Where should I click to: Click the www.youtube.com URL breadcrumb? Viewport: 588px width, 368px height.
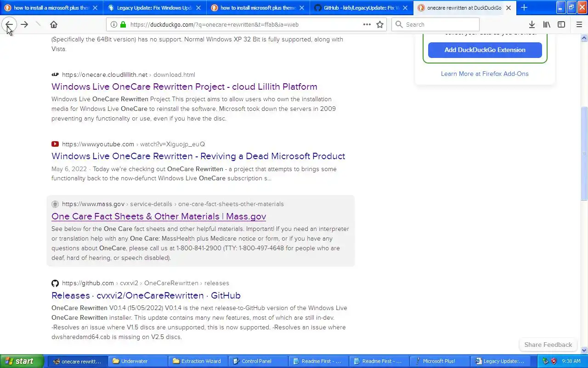pos(134,144)
